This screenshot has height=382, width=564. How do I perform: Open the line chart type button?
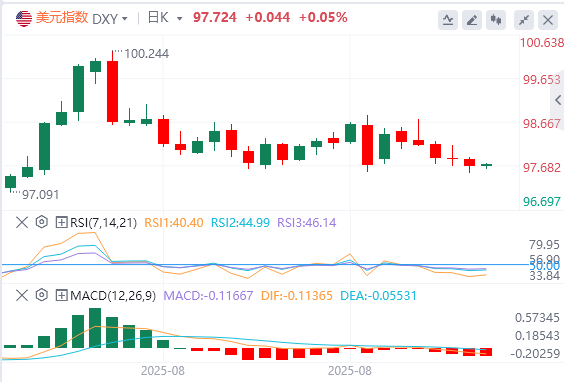pos(448,20)
